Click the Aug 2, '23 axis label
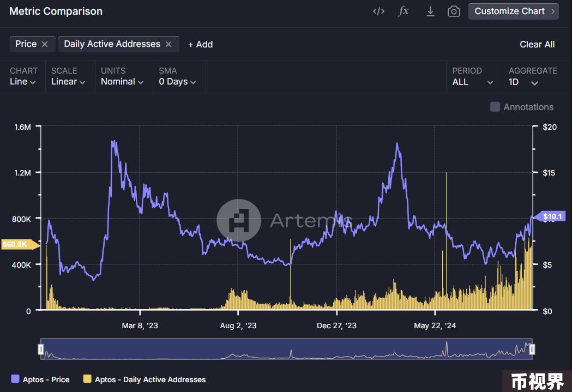The width and height of the screenshot is (572, 392). click(x=238, y=325)
